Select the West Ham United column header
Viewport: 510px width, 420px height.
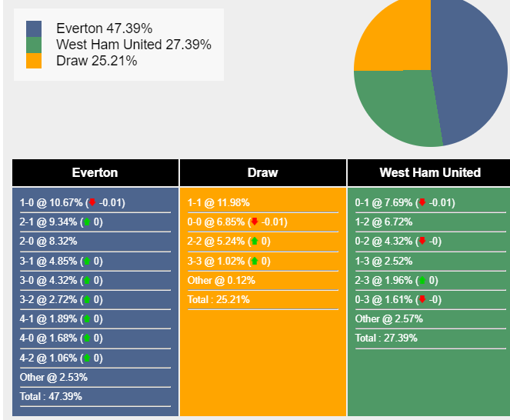[x=429, y=173]
